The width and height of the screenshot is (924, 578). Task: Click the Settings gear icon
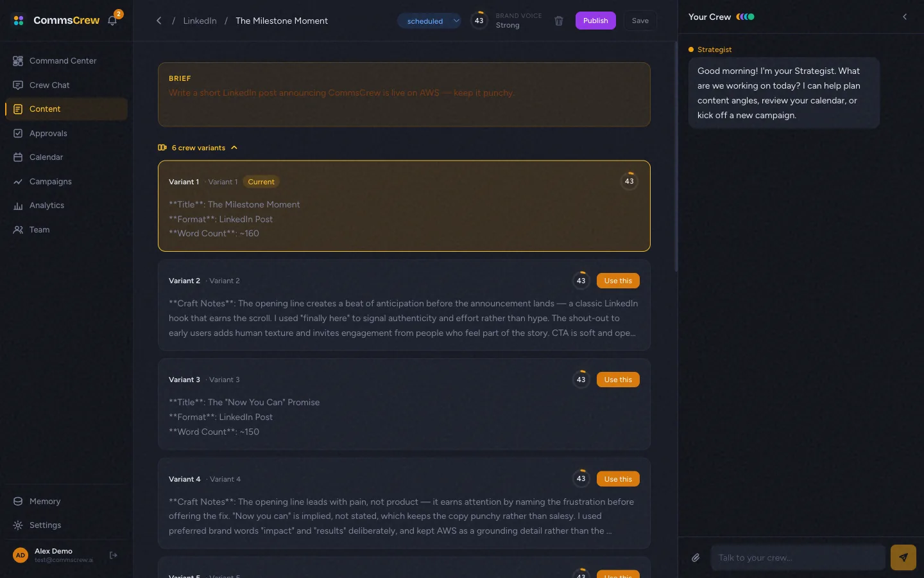click(x=18, y=525)
